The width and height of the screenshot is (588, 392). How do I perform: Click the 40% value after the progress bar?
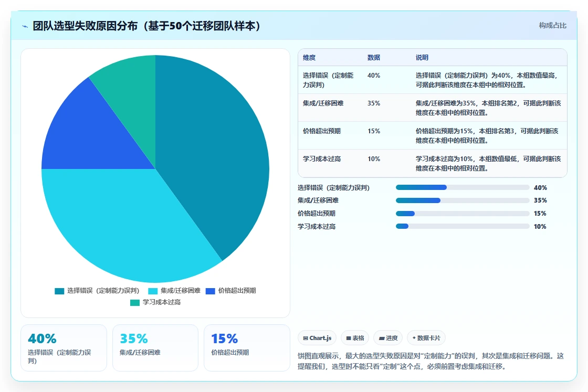(540, 188)
